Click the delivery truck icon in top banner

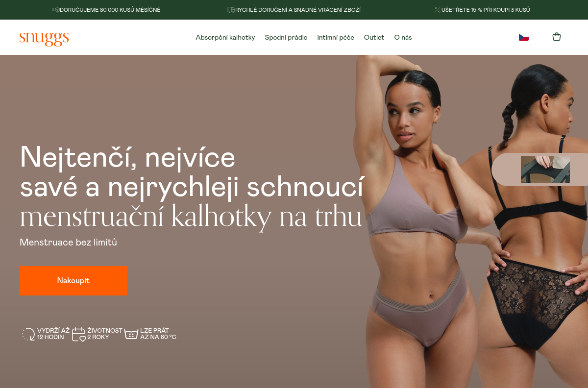(x=231, y=10)
